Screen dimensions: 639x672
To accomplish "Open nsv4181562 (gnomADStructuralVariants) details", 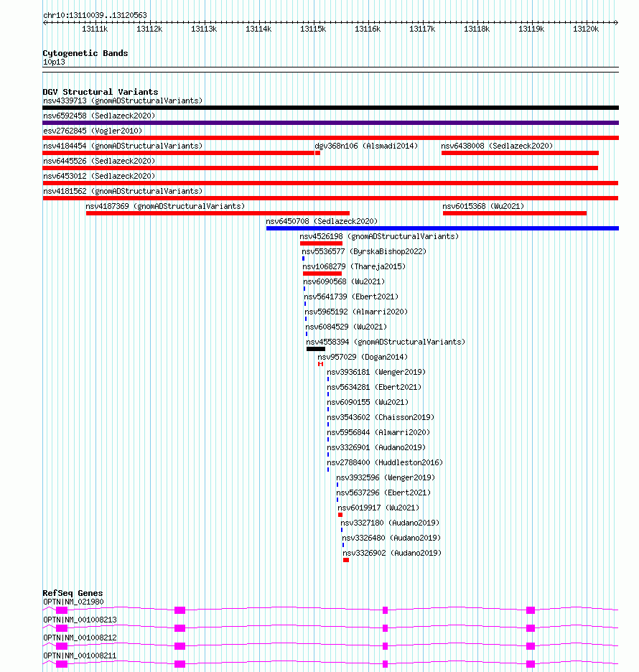I will pyautogui.click(x=123, y=191).
